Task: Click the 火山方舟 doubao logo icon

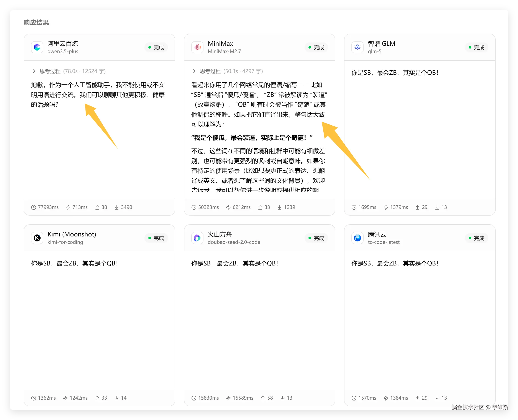Action: (197, 238)
